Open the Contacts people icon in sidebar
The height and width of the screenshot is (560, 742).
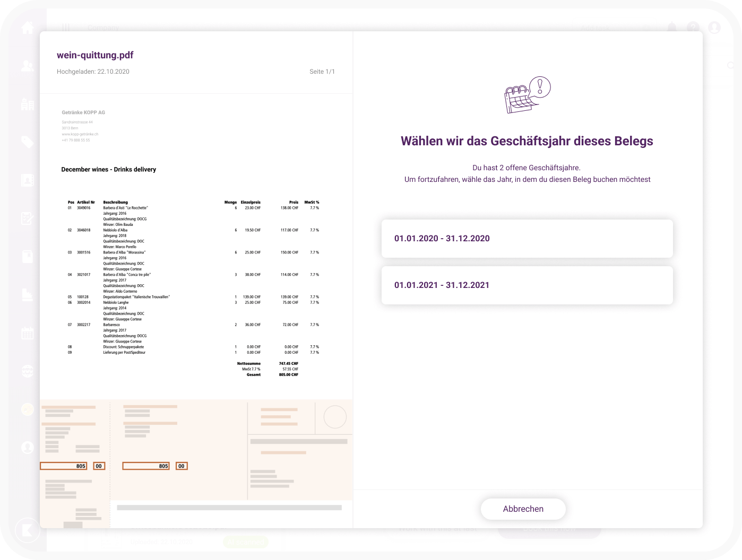coord(28,66)
